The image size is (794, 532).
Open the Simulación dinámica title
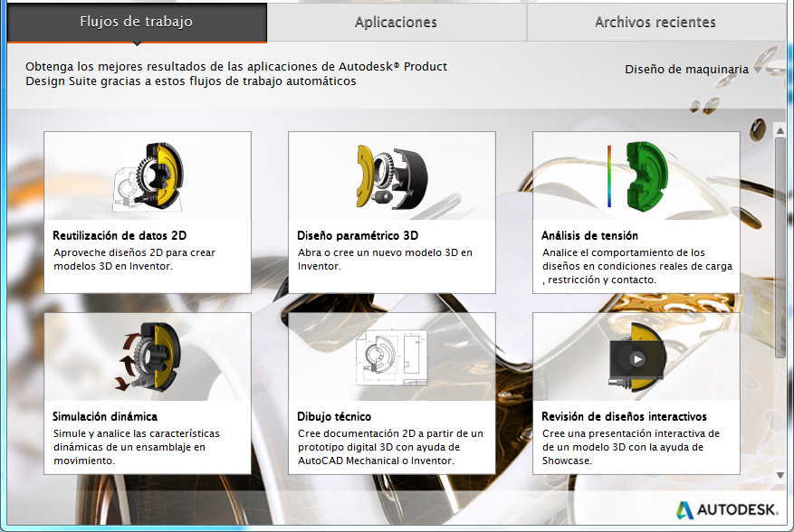105,416
